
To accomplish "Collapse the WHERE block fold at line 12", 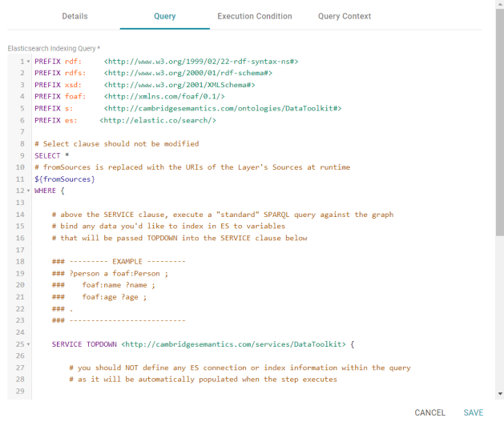I will [x=28, y=191].
